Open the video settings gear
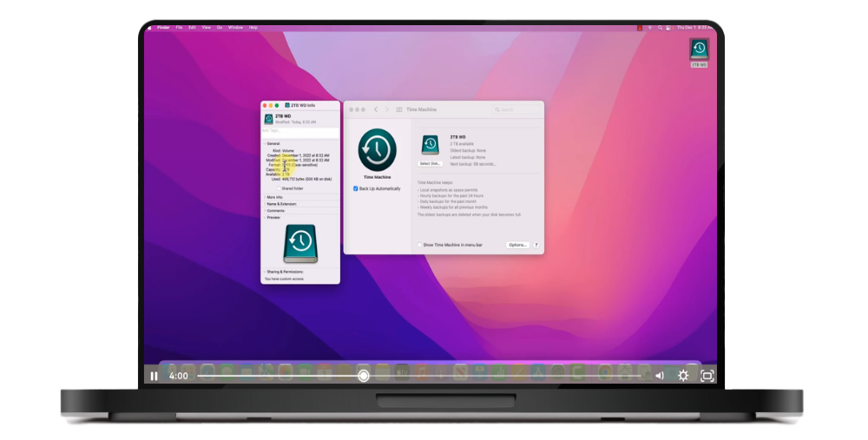 tap(683, 376)
